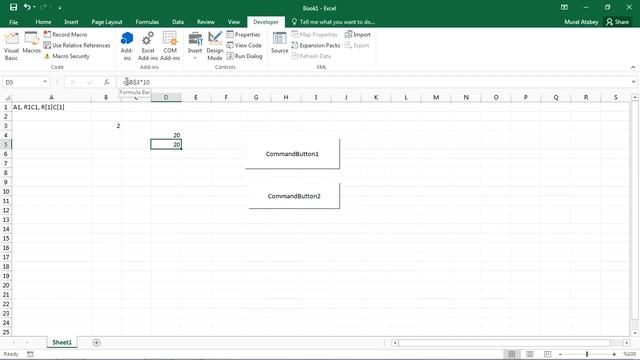Open the Macros dialog
640x360 pixels.
click(31, 43)
